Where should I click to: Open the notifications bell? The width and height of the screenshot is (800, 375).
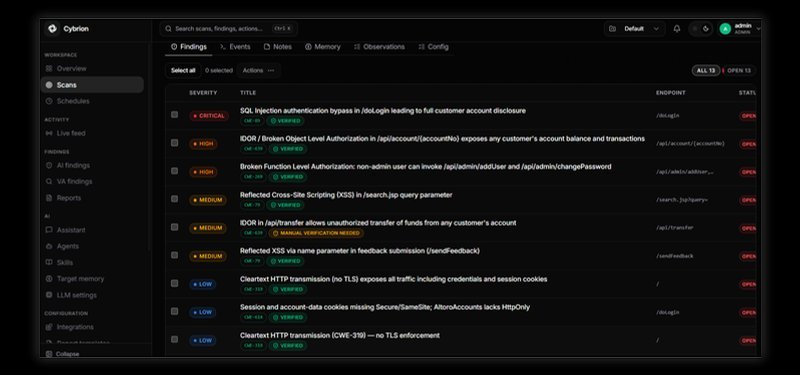[677, 29]
